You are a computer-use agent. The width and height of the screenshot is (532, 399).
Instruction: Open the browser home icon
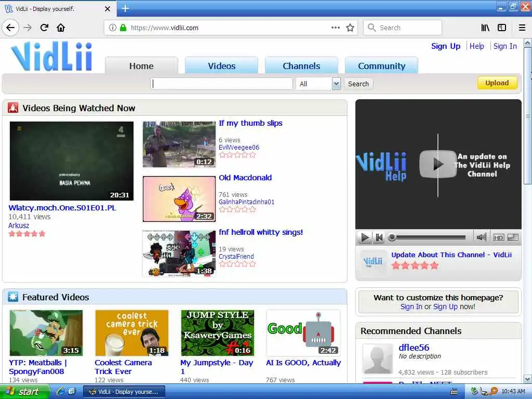[x=61, y=28]
